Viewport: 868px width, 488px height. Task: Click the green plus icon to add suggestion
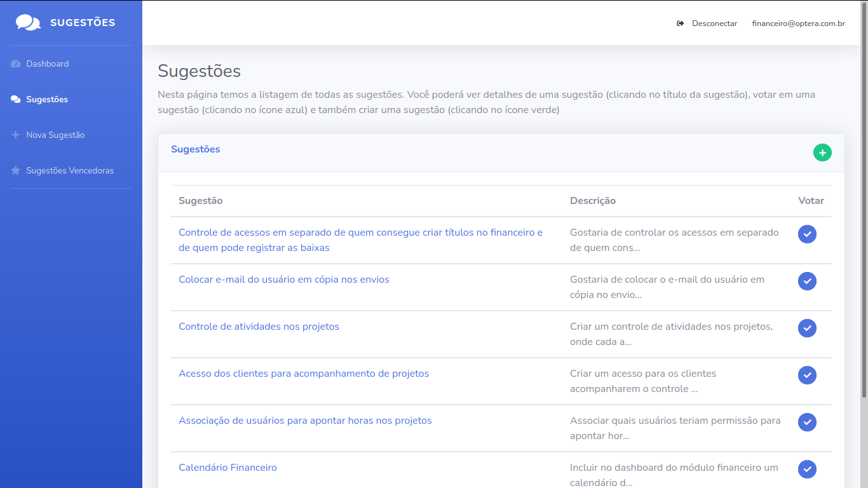coord(822,152)
